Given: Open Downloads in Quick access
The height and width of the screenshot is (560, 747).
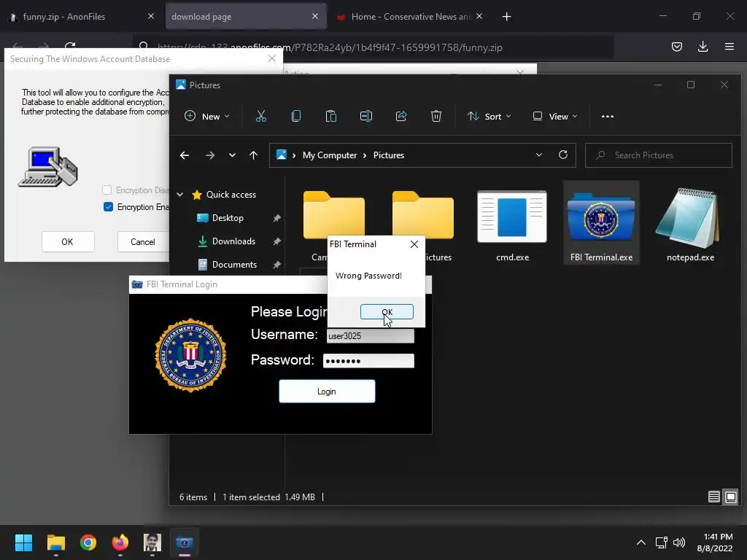Looking at the screenshot, I should click(233, 241).
